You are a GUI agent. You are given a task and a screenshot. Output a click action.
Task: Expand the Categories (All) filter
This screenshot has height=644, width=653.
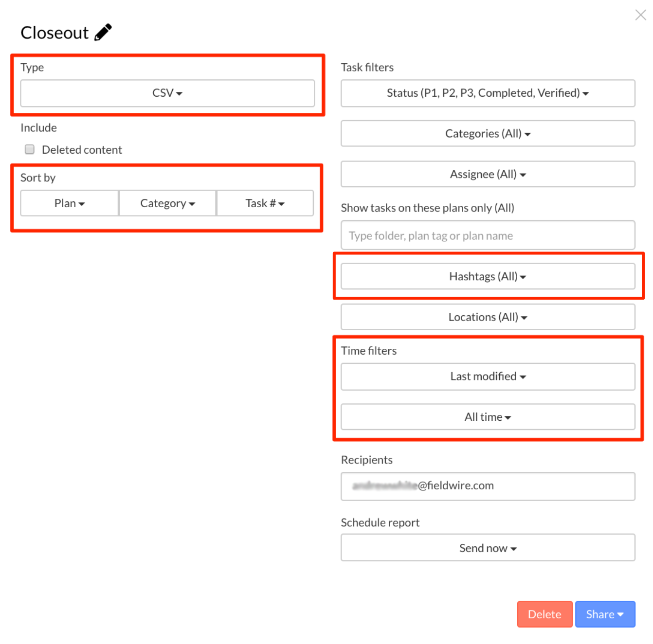tap(488, 134)
